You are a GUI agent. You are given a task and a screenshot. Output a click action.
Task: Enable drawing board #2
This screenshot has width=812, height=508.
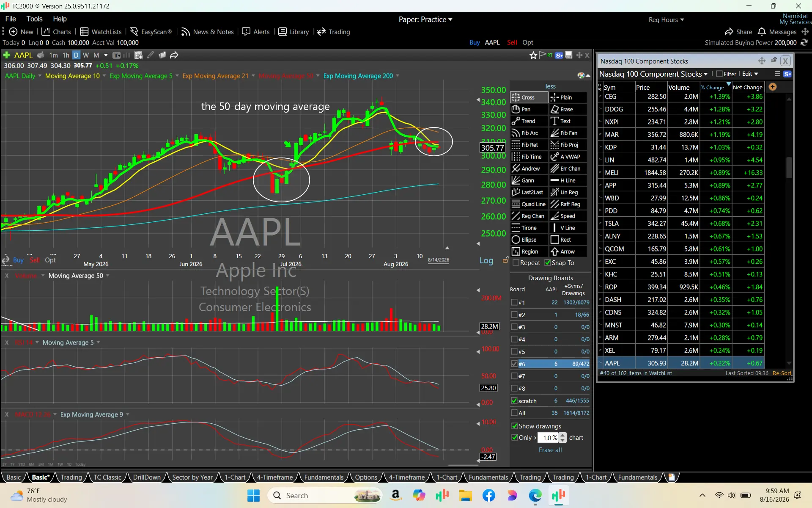click(x=514, y=315)
